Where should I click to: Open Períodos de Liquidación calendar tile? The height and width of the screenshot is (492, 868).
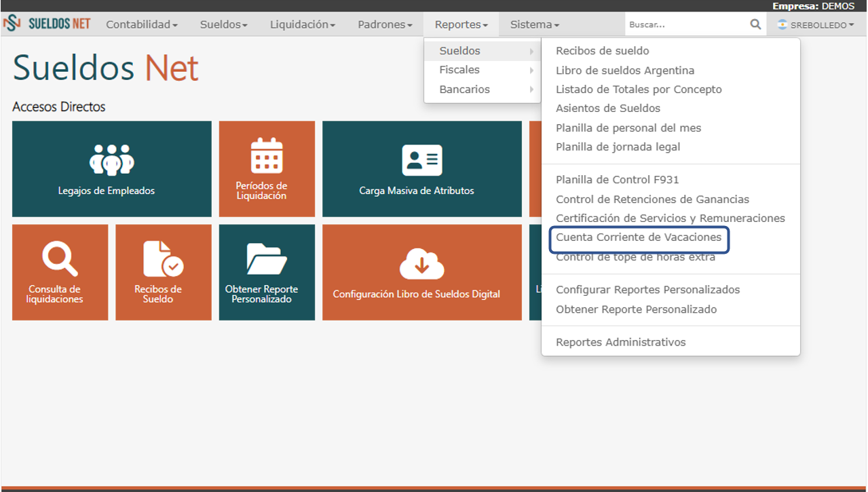(x=267, y=169)
